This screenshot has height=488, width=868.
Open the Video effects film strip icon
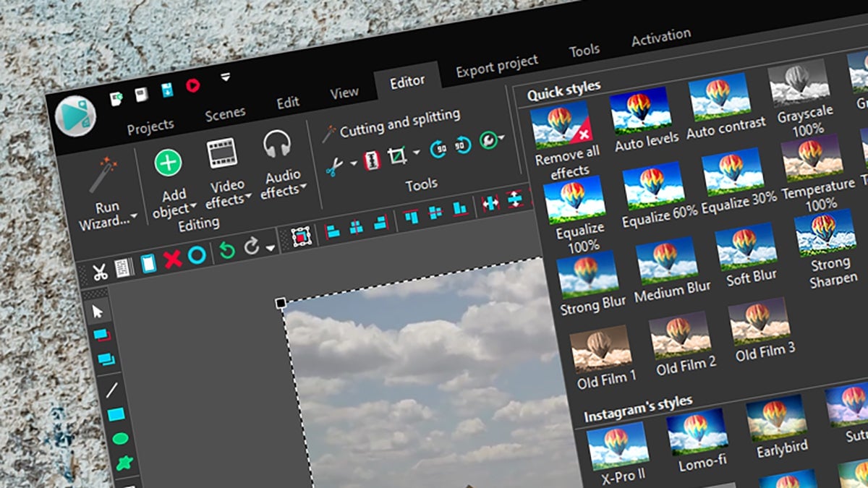coord(222,153)
